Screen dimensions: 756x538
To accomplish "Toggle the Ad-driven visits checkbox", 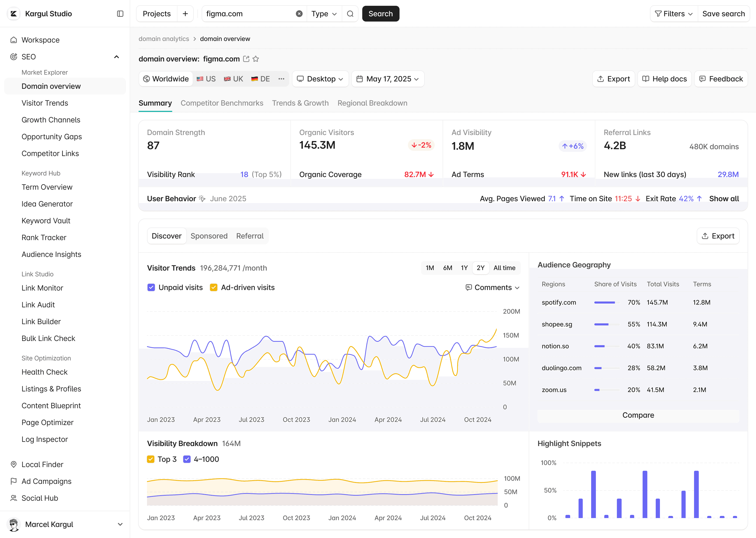I will tap(213, 288).
